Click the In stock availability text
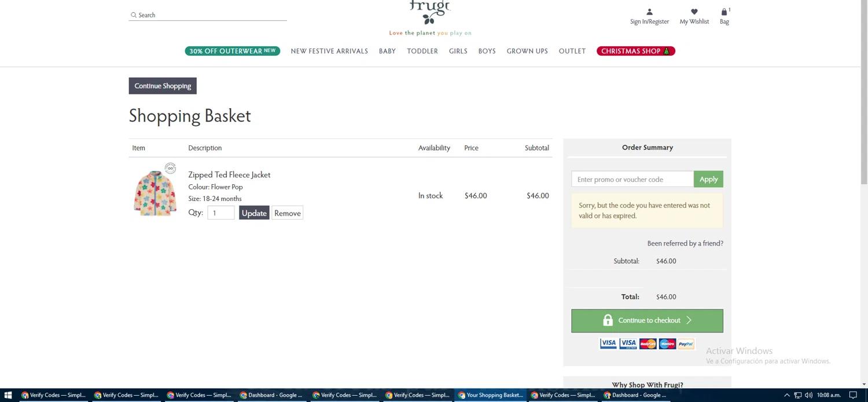 tap(431, 196)
